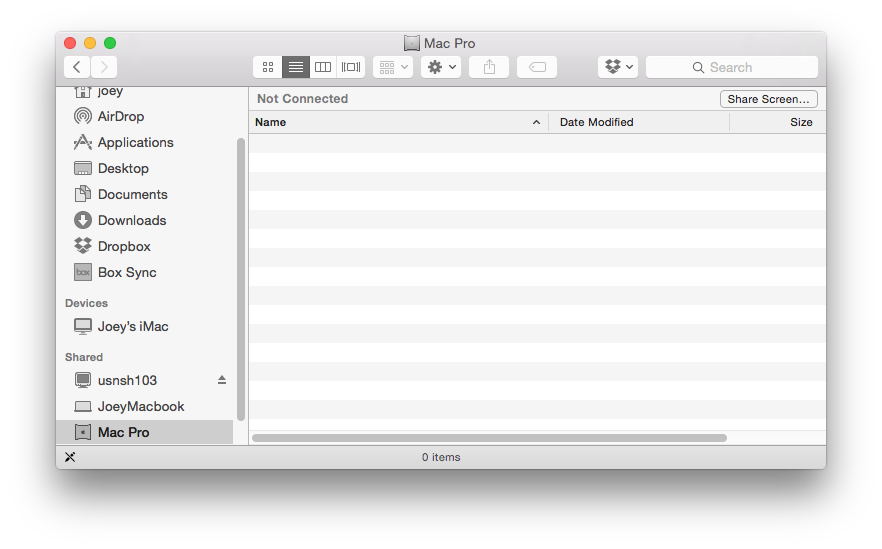Viewport: 882px width, 549px height.
Task: Click the Not Connected status text
Action: pos(303,99)
